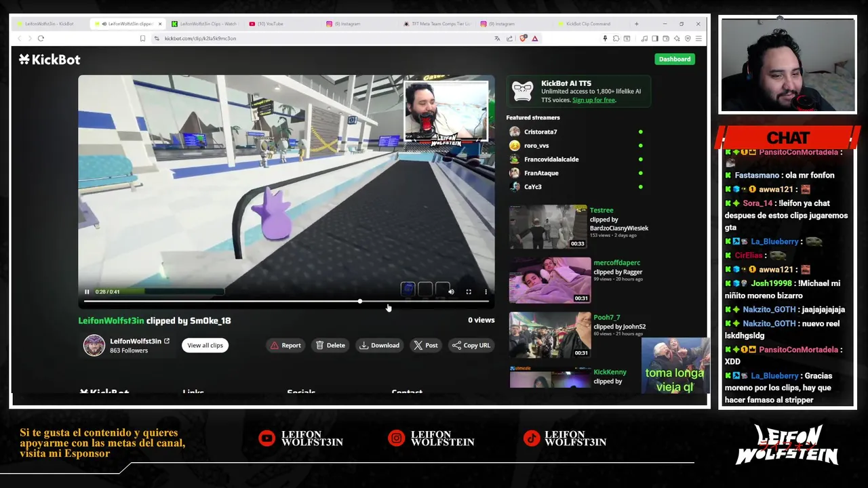Report this clip
Image resolution: width=868 pixels, height=488 pixels.
pyautogui.click(x=285, y=345)
